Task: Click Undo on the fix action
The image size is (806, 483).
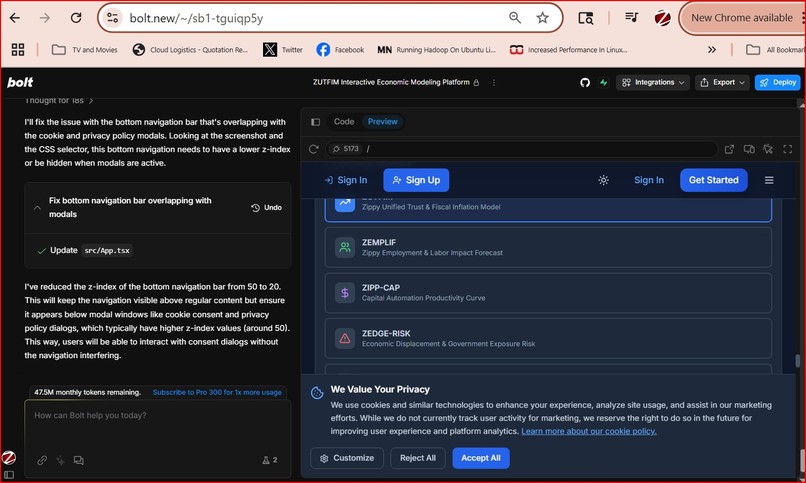Action: point(266,208)
